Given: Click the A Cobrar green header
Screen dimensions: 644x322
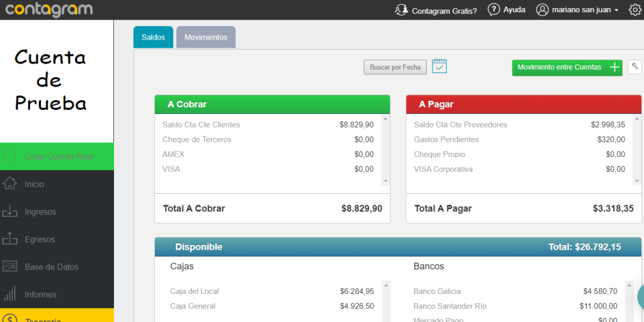Looking at the screenshot, I should click(x=272, y=105).
